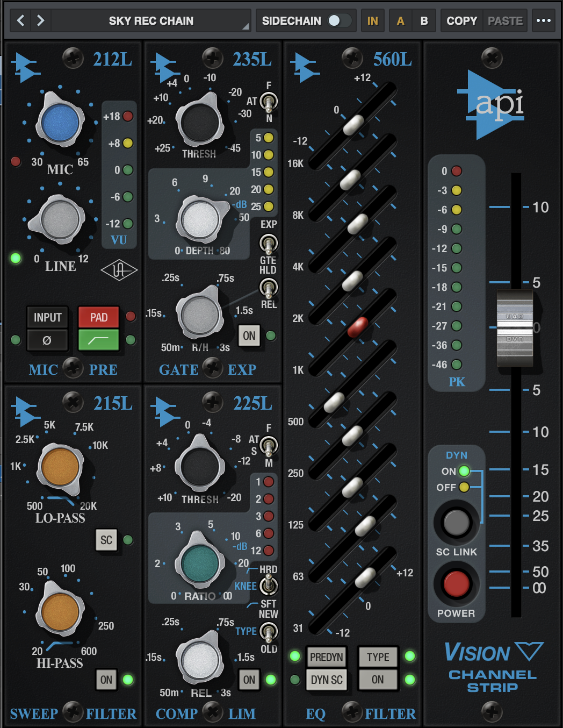Select preset slot B
The image size is (563, 728).
point(424,21)
